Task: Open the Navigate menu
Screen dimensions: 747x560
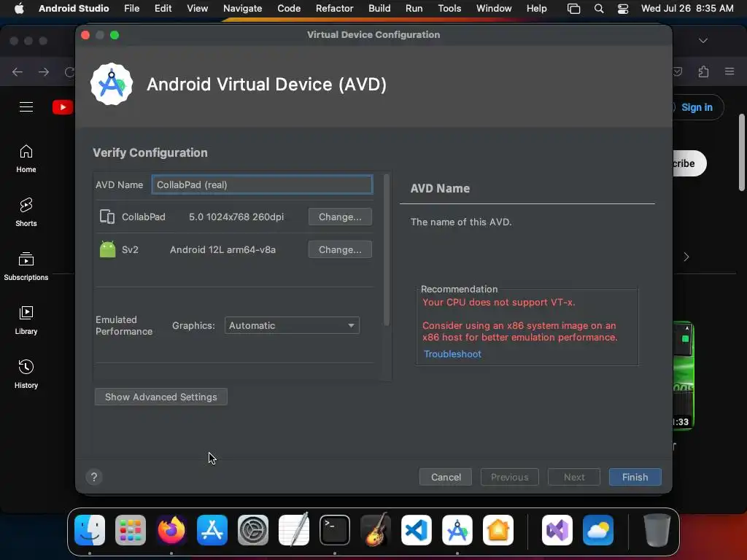Action: coord(242,8)
